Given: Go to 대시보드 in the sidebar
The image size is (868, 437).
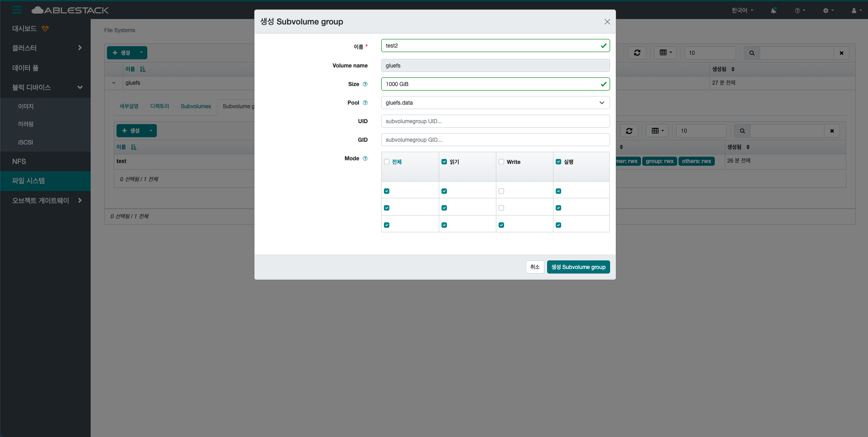Looking at the screenshot, I should coord(24,29).
